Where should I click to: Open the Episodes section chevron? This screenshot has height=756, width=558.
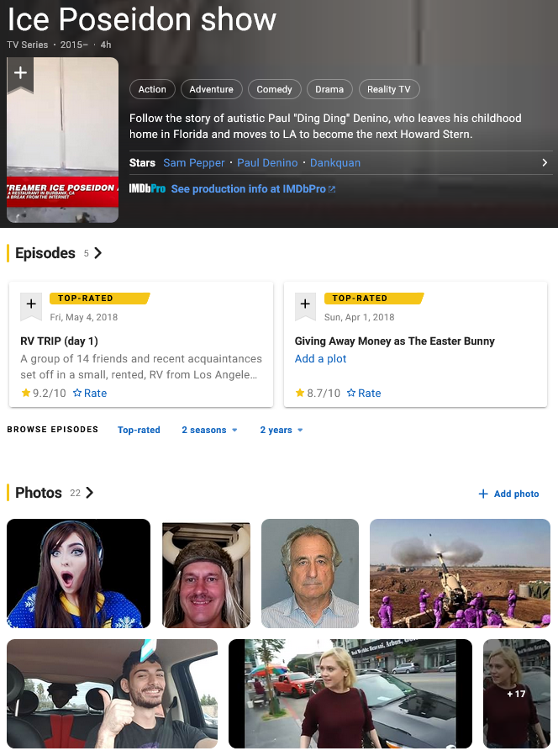tap(97, 253)
